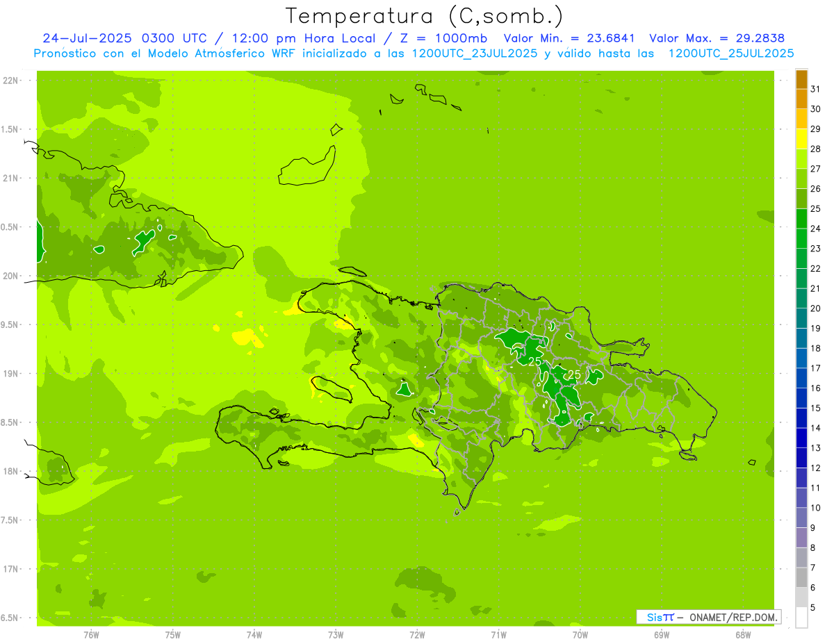Click the '20' label on the color scale
The width and height of the screenshot is (834, 644).
(x=816, y=308)
